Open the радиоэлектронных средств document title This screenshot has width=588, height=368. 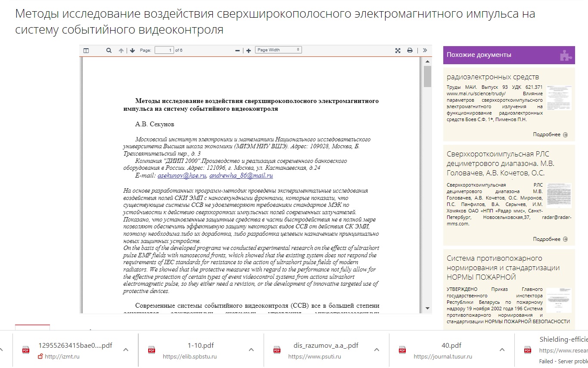click(x=493, y=77)
